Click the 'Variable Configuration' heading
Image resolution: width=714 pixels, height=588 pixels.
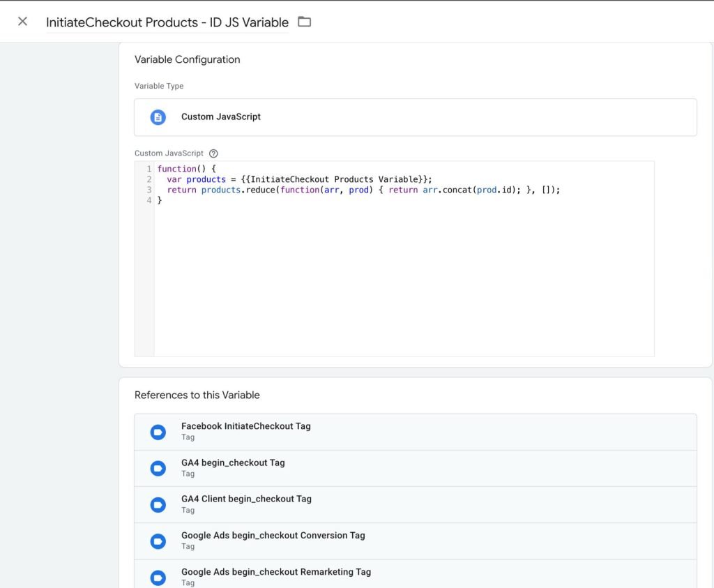pyautogui.click(x=187, y=60)
